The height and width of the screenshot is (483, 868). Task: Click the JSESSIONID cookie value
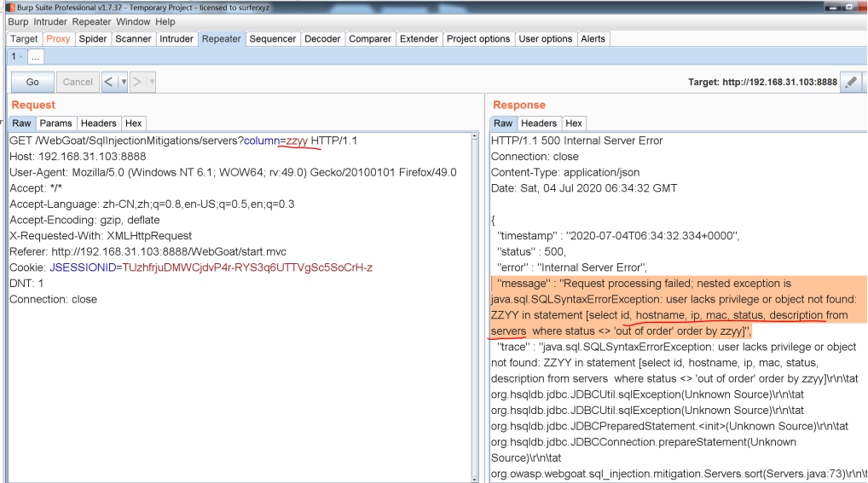coord(247,267)
